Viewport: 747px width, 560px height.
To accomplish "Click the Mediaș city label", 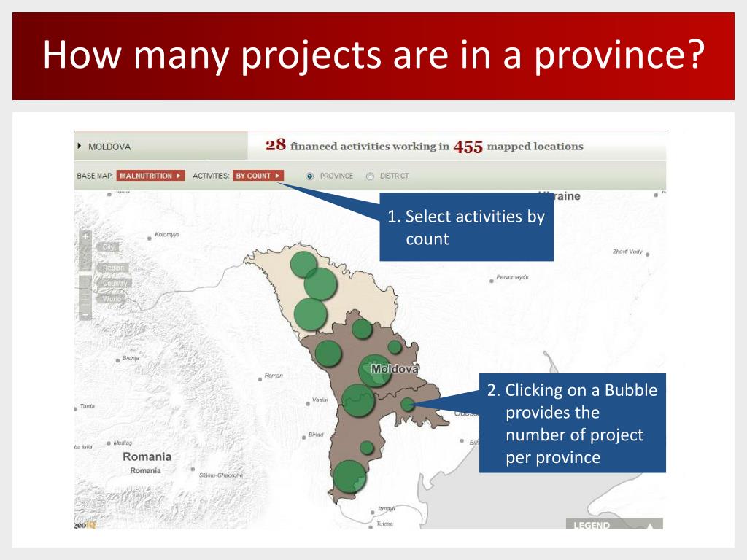I will 123,443.
